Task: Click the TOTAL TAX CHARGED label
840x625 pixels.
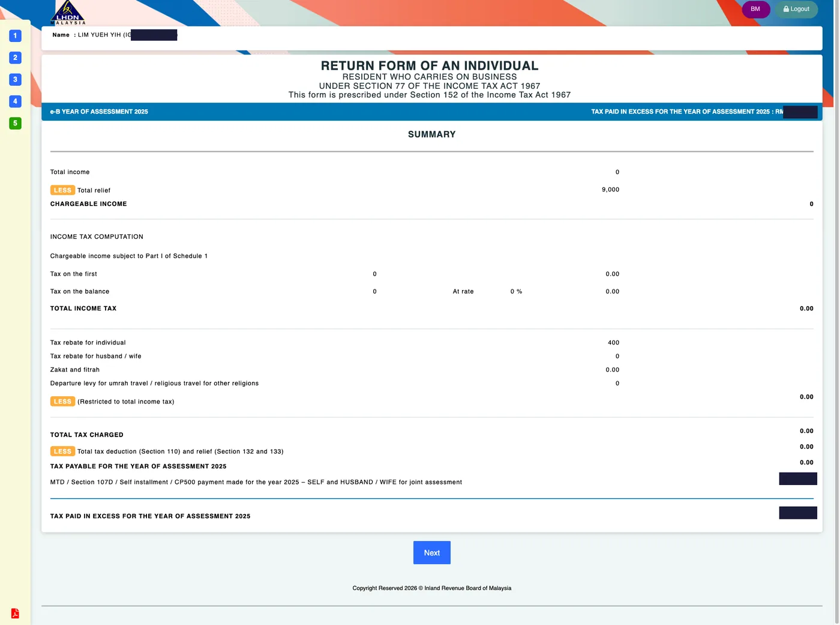Action: [87, 435]
